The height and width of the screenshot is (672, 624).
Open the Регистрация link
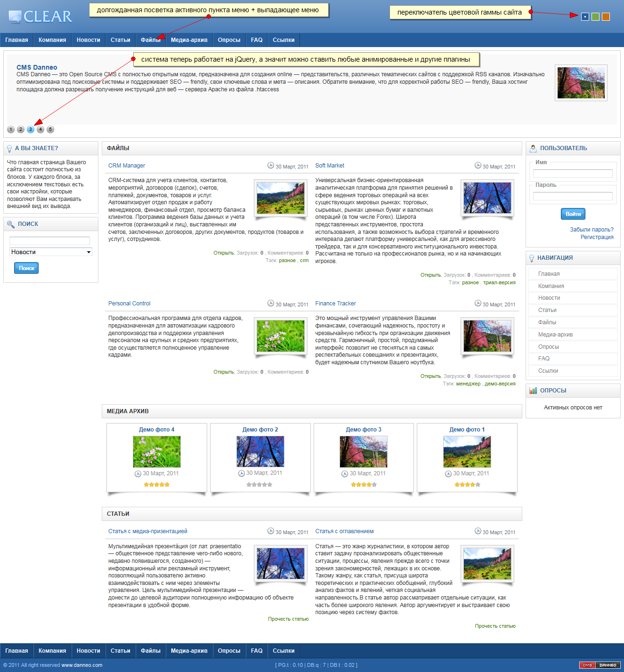point(597,237)
